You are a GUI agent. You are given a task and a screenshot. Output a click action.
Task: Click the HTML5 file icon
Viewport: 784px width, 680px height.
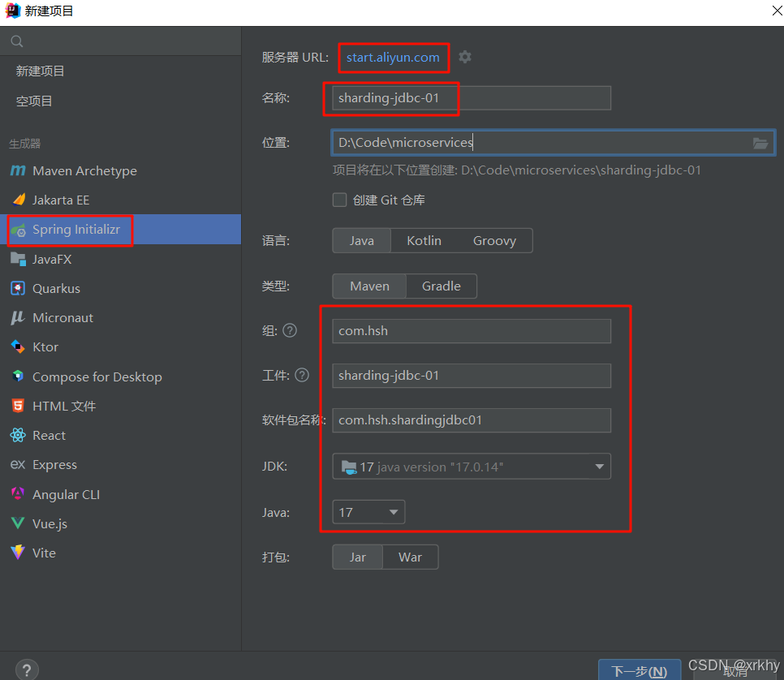click(x=18, y=406)
